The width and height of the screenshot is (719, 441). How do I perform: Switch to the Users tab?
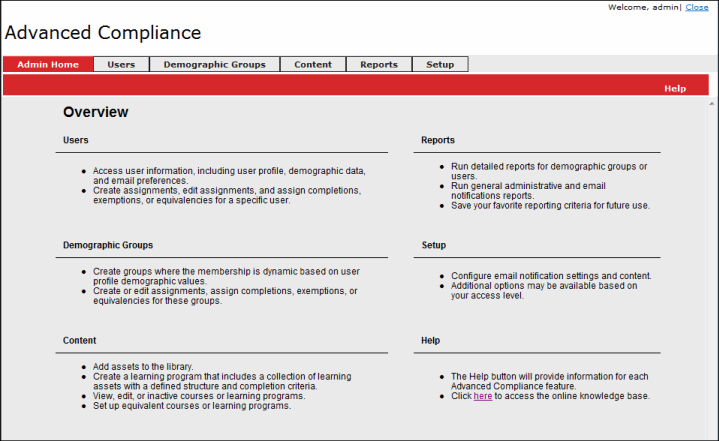click(x=121, y=65)
